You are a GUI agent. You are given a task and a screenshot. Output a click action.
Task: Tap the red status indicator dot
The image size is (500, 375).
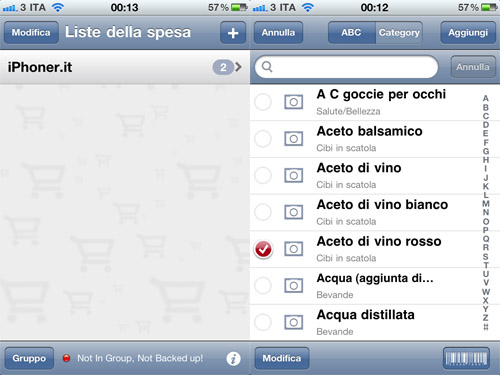click(66, 358)
